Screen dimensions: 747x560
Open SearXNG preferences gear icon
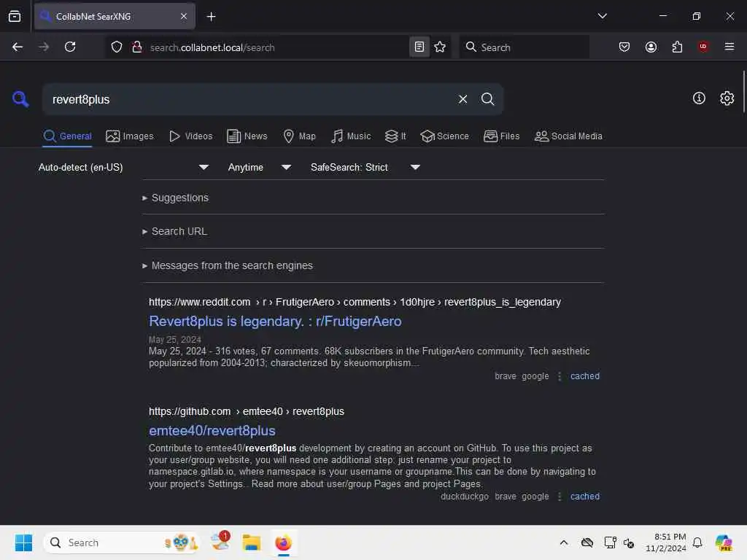[727, 98]
